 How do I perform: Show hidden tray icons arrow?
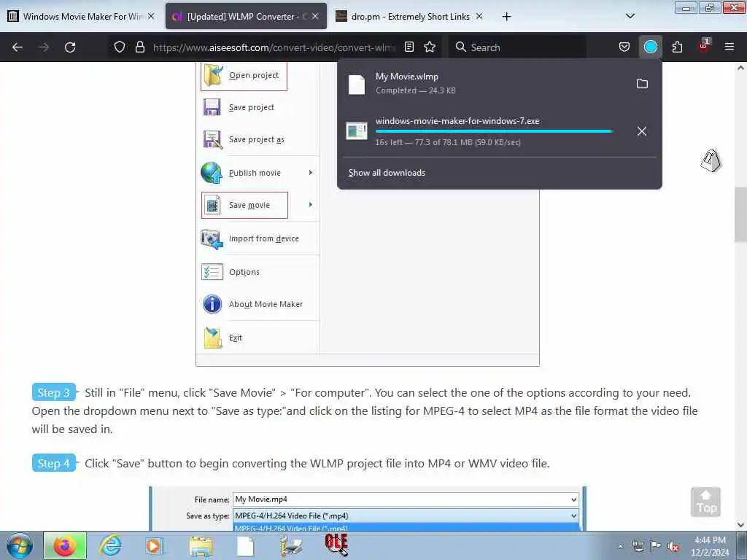pyautogui.click(x=620, y=546)
